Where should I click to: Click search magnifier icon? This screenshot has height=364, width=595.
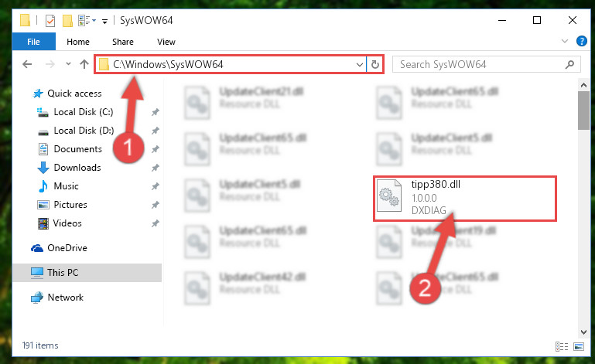pyautogui.click(x=569, y=64)
